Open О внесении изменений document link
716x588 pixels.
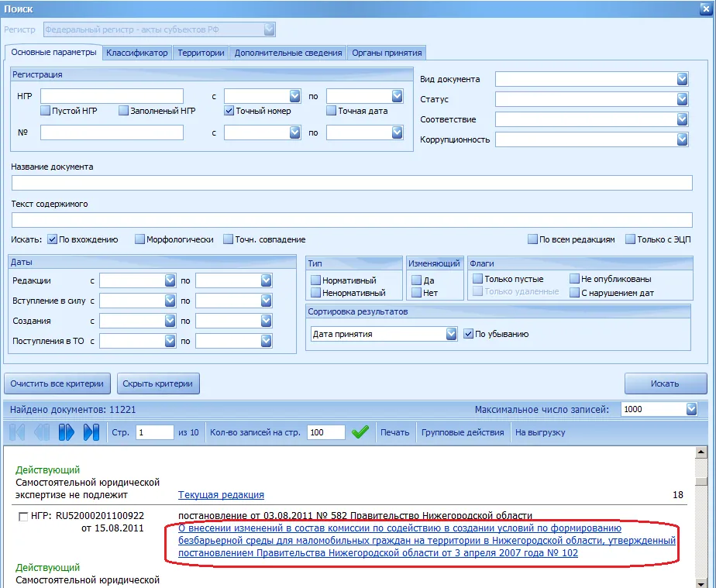(x=426, y=541)
